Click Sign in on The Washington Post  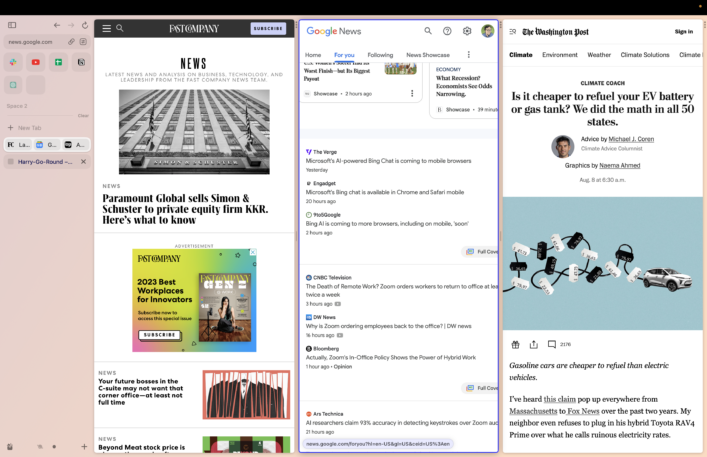tap(684, 32)
